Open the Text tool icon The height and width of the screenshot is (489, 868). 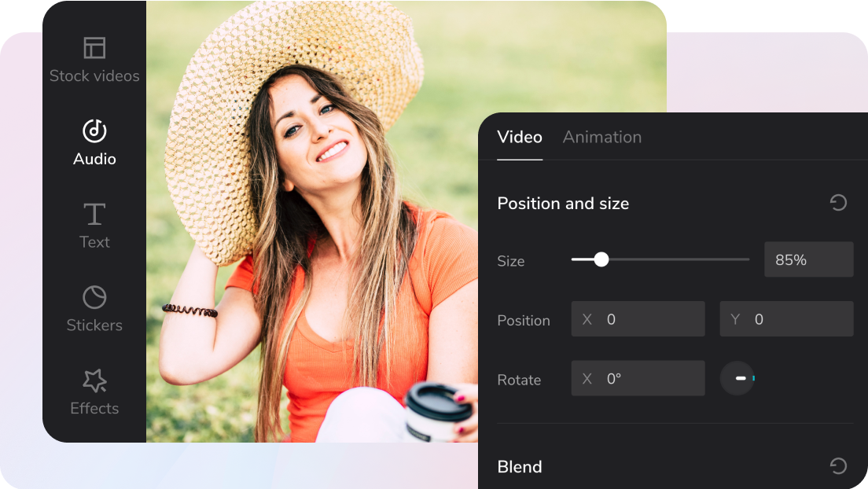click(x=94, y=214)
